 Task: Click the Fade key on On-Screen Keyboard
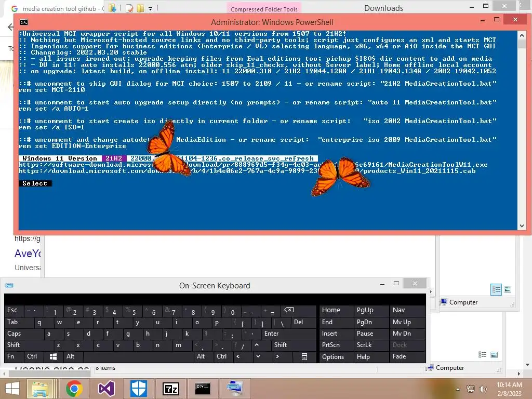click(407, 356)
